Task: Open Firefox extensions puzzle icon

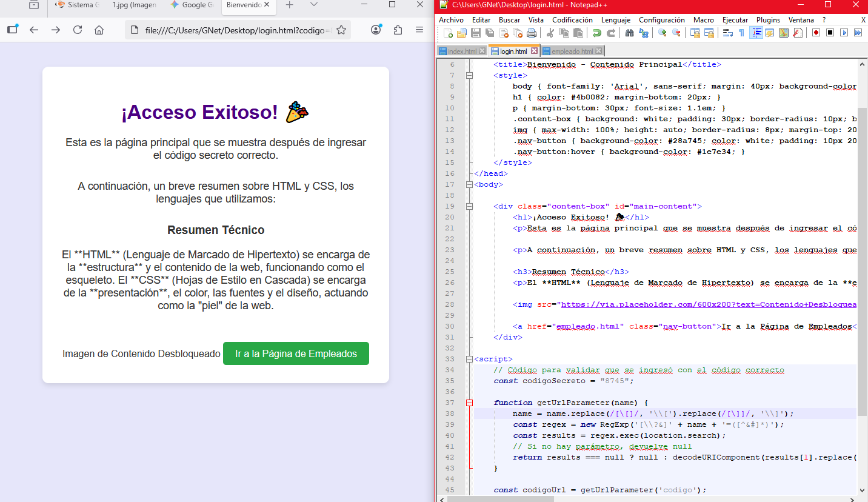Action: 398,30
